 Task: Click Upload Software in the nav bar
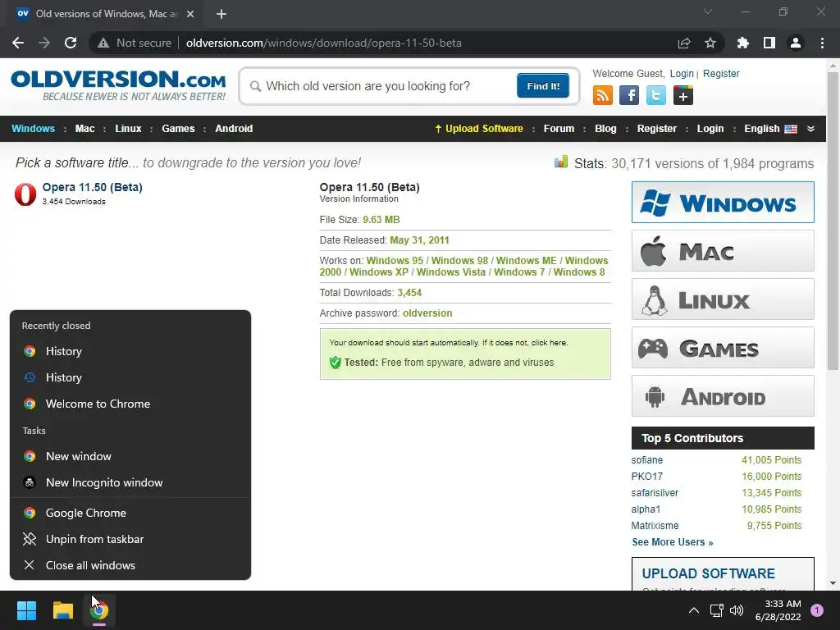point(479,129)
